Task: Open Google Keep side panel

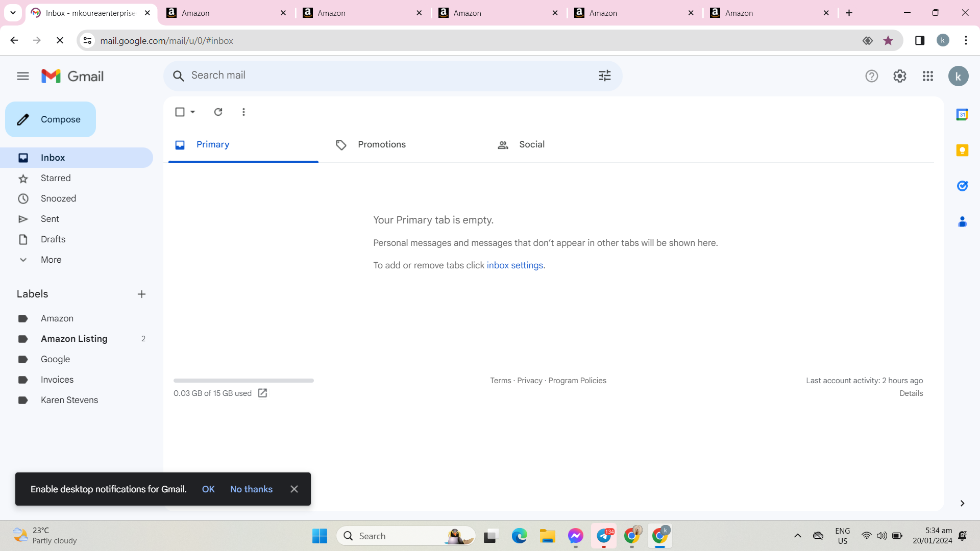Action: point(962,150)
